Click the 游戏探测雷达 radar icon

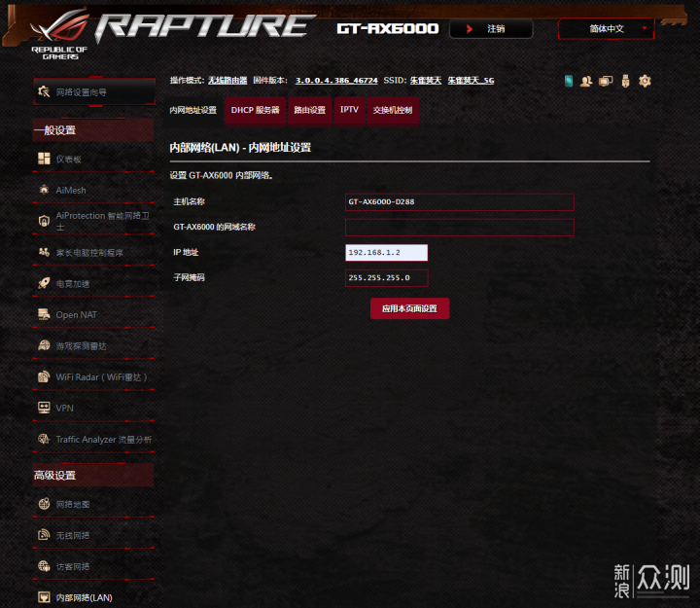coord(44,345)
